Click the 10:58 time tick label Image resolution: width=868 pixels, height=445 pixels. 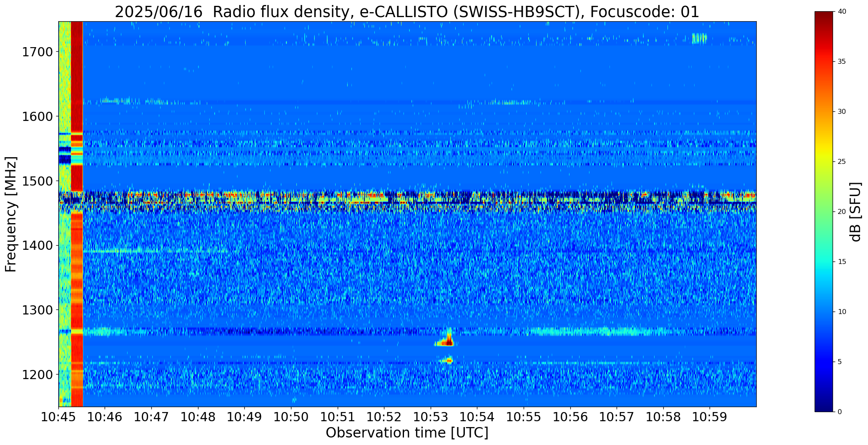pos(663,417)
